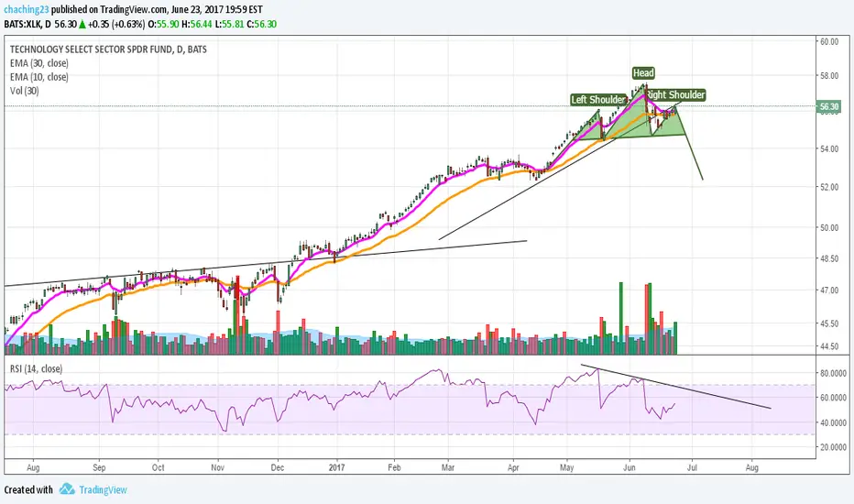Click the TradingView logo icon at bottom
The image size is (854, 504).
coord(67,488)
